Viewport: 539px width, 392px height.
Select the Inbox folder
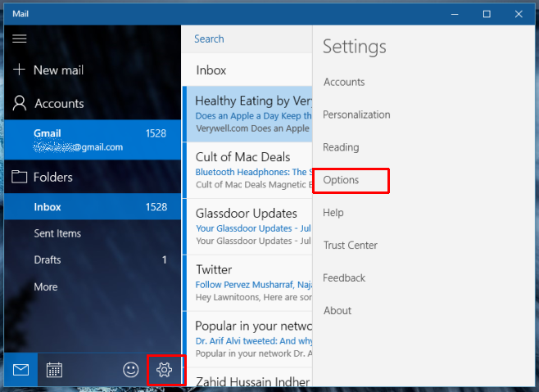pyautogui.click(x=93, y=206)
